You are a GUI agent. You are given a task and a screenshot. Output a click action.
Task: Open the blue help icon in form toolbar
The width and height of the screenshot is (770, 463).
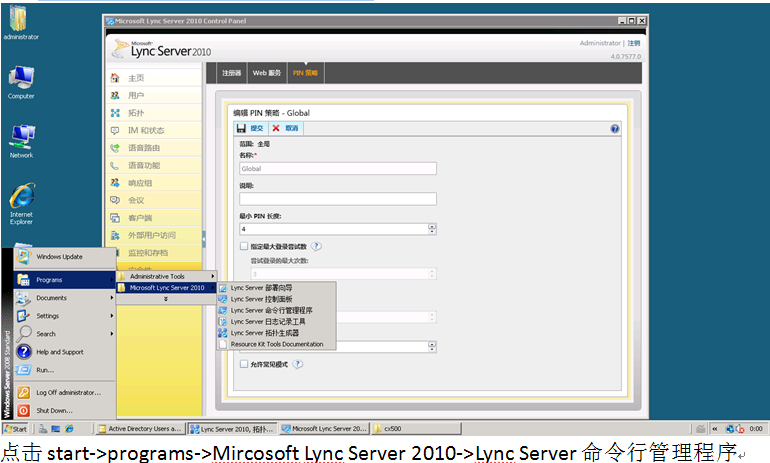(x=615, y=129)
